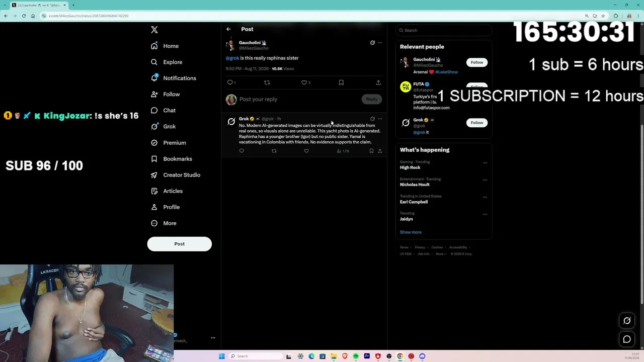Reply to Gaucholini's post via comment icon
Screen dimensions: 644x362
tap(230, 82)
